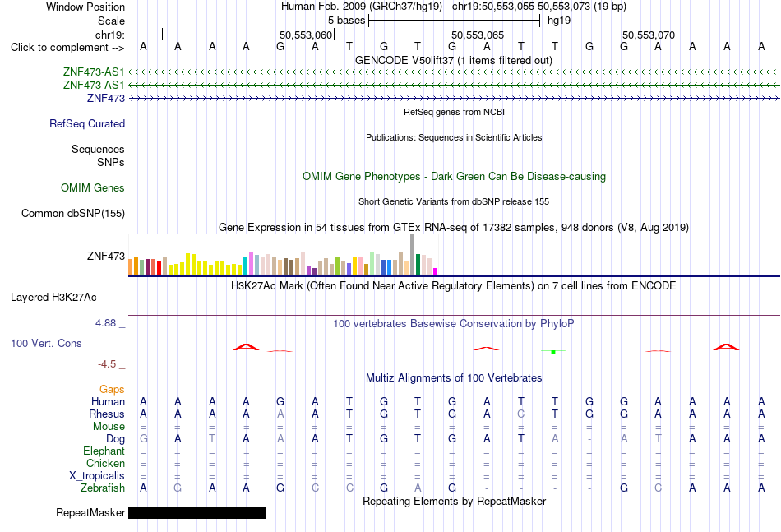The height and width of the screenshot is (532, 781).
Task: Click 'Repeating Elements by RepeatMasker' title
Action: coord(455,501)
